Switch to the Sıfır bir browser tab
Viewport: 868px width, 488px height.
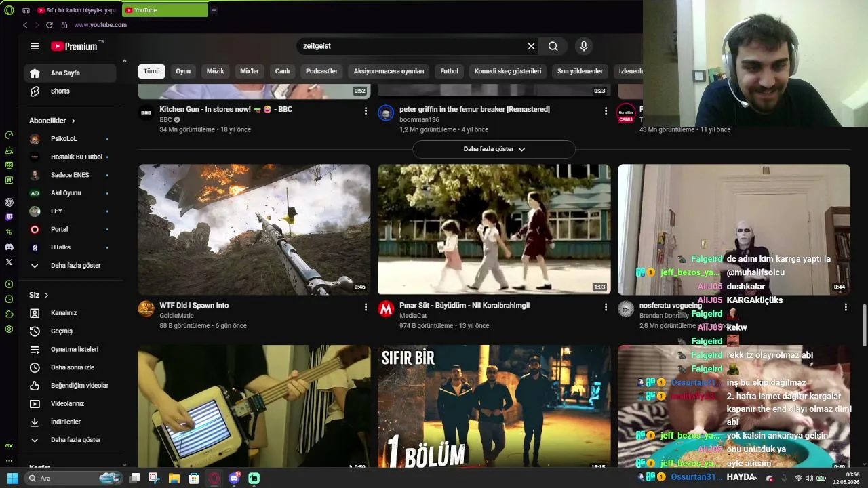click(77, 10)
